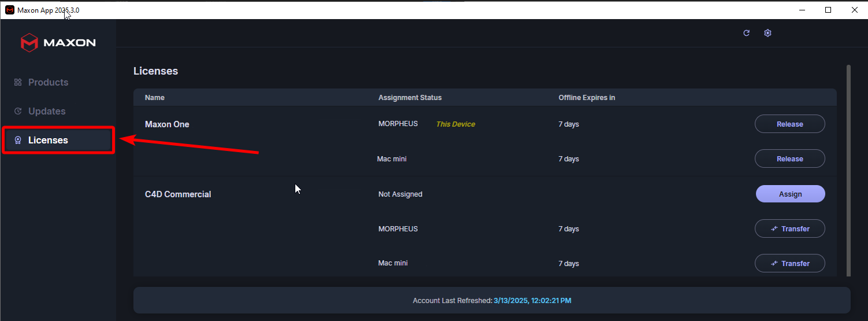The height and width of the screenshot is (321, 868).
Task: Click the Licenses page heading
Action: click(155, 71)
